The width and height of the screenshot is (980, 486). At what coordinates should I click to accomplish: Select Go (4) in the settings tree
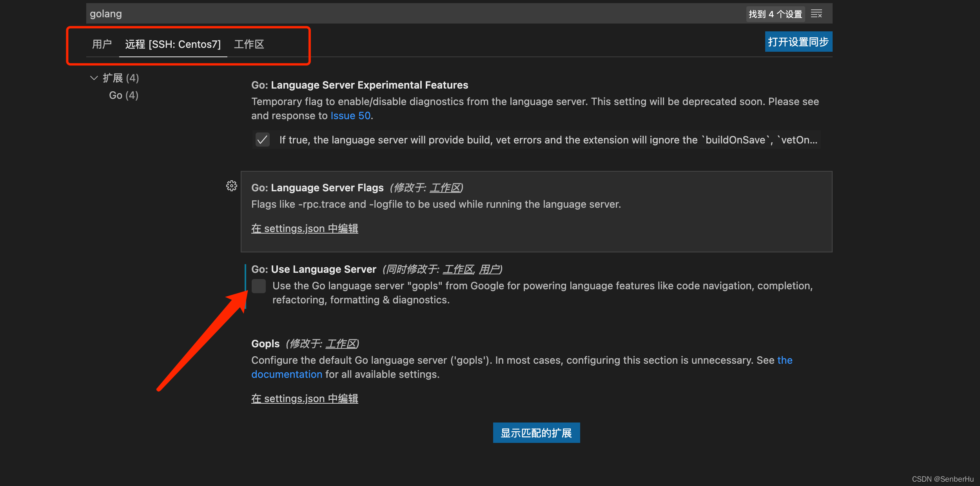[x=123, y=95]
